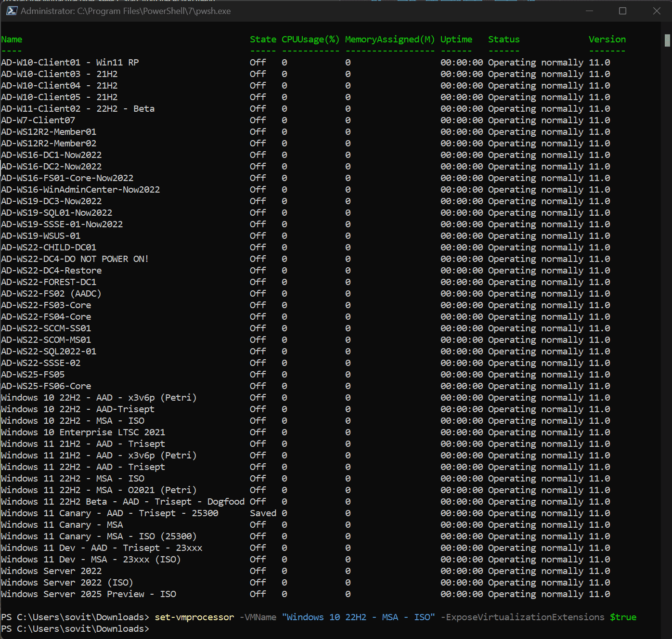Screen dimensions: 672x639
Task: Click the Version column header
Action: [x=607, y=39]
